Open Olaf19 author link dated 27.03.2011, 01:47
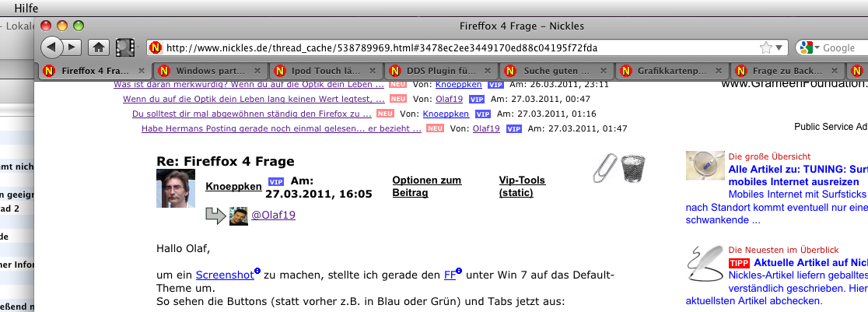 pos(486,128)
